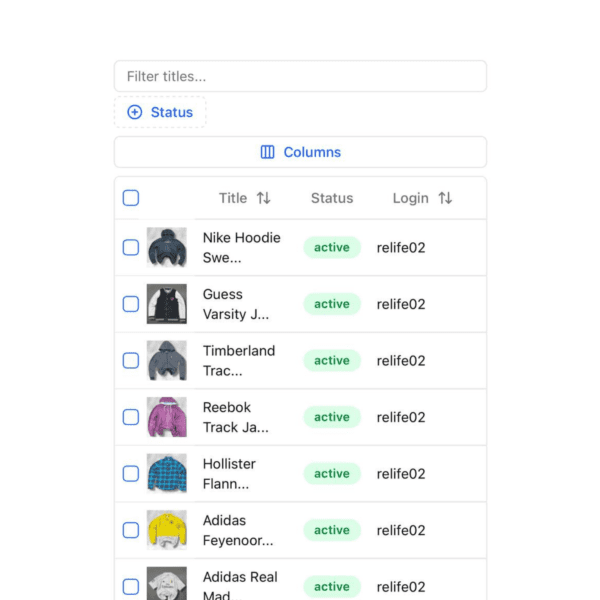Image resolution: width=600 pixels, height=600 pixels.
Task: Select the Timberland row checkbox
Action: [131, 361]
